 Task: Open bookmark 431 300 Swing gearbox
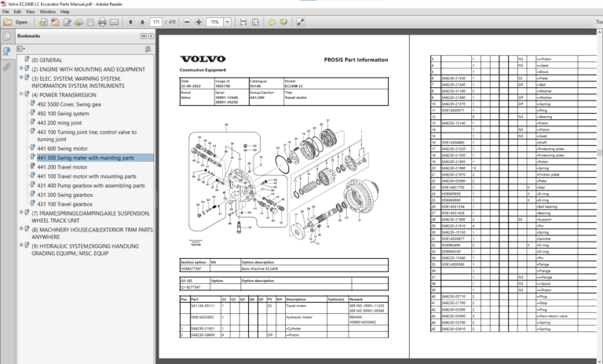pyautogui.click(x=65, y=195)
